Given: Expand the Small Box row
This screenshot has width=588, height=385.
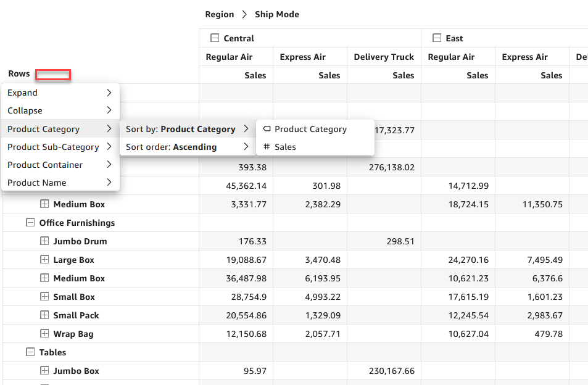Looking at the screenshot, I should [x=44, y=297].
